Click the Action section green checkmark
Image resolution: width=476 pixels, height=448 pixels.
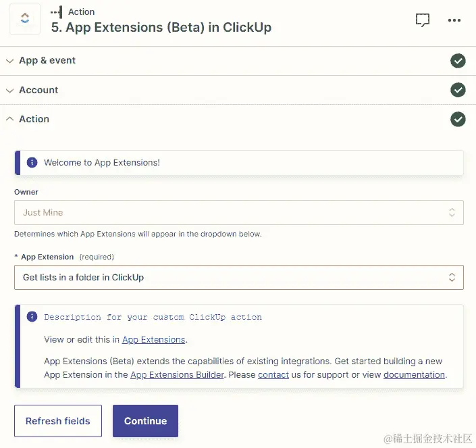[458, 119]
